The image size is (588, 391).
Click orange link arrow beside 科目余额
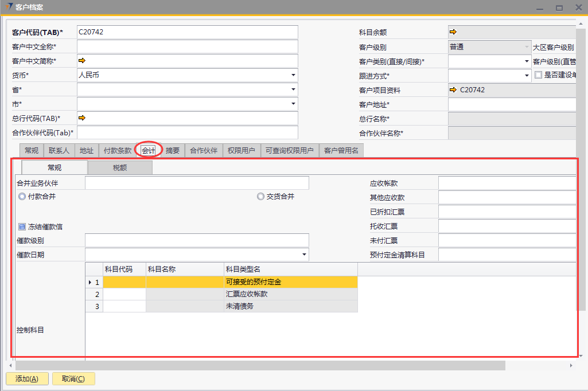click(x=453, y=32)
